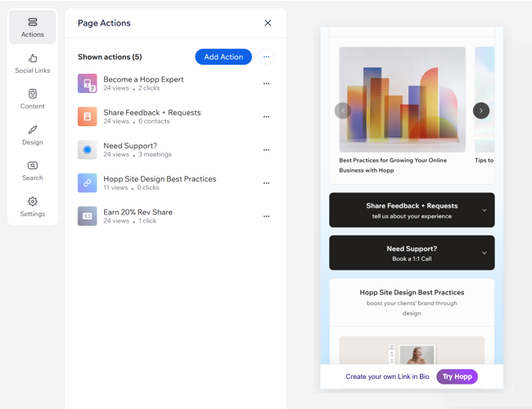Select Need Support? title in action list
Viewport: 532px width, 409px height.
click(x=130, y=146)
